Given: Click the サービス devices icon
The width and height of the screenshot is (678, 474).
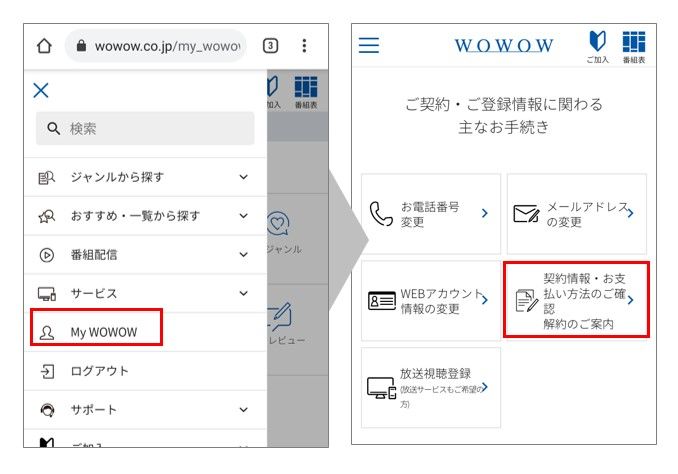Looking at the screenshot, I should pyautogui.click(x=47, y=294).
